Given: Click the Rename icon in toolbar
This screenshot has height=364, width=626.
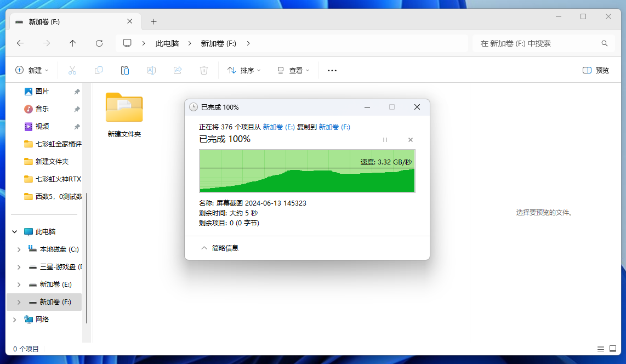Looking at the screenshot, I should tap(151, 70).
